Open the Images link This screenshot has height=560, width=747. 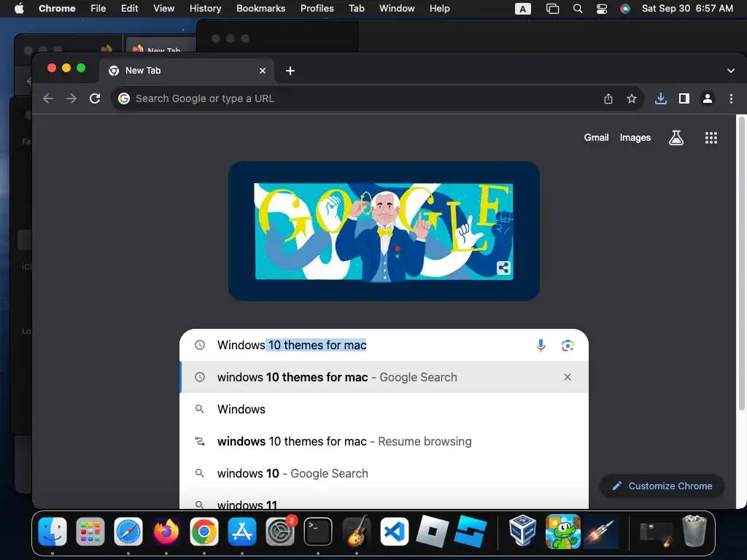tap(635, 138)
